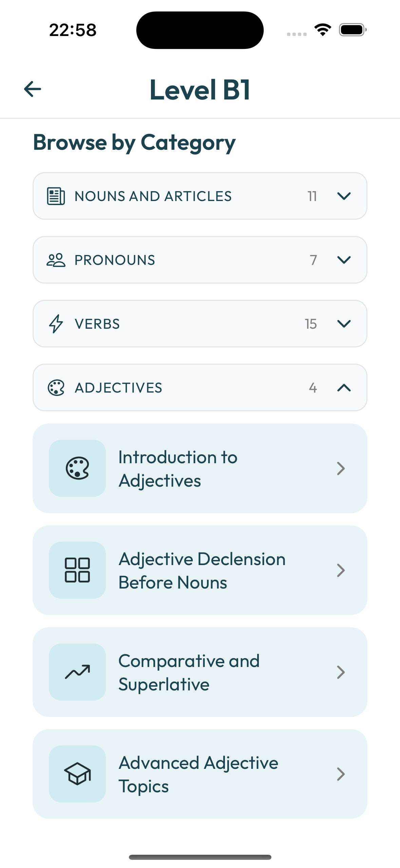
Task: Click the graduation cap icon for Advanced Adjective Topics
Action: click(77, 774)
